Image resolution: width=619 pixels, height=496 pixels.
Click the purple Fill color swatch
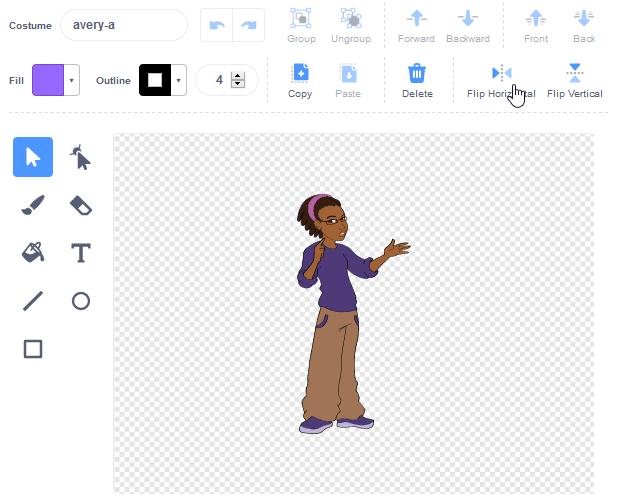click(47, 80)
